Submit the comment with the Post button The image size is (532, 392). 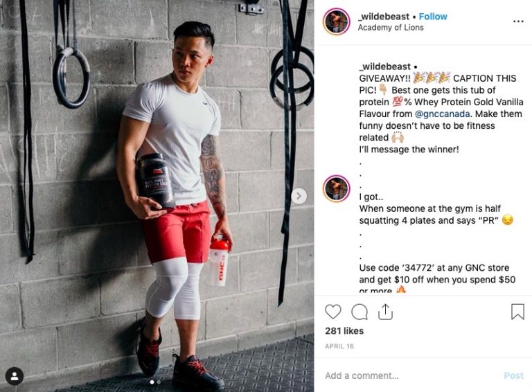pos(514,375)
